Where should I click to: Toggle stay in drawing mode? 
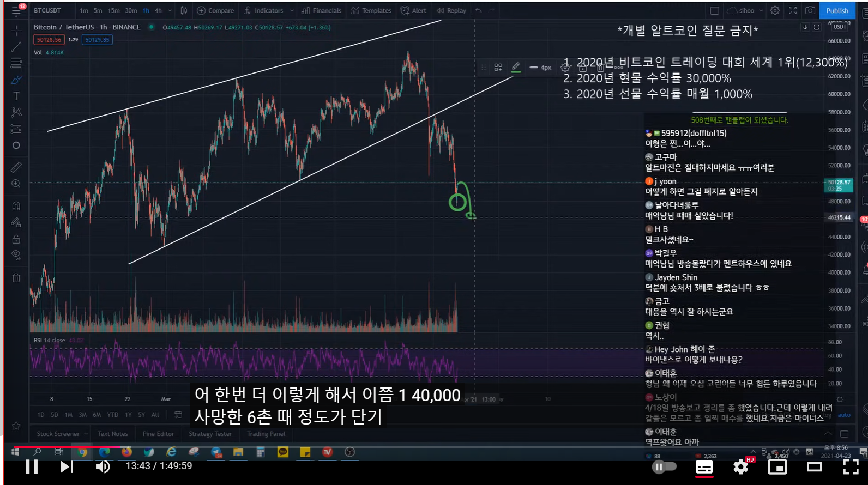[16, 222]
